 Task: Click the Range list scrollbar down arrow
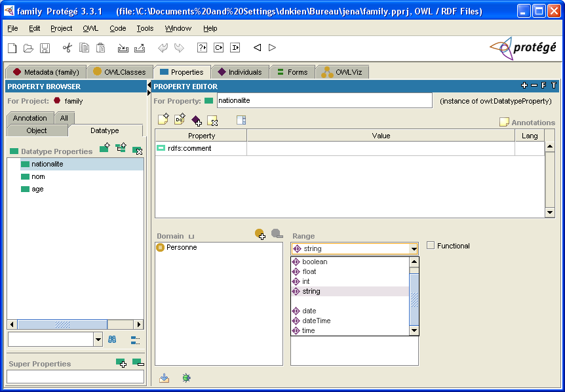click(x=414, y=330)
